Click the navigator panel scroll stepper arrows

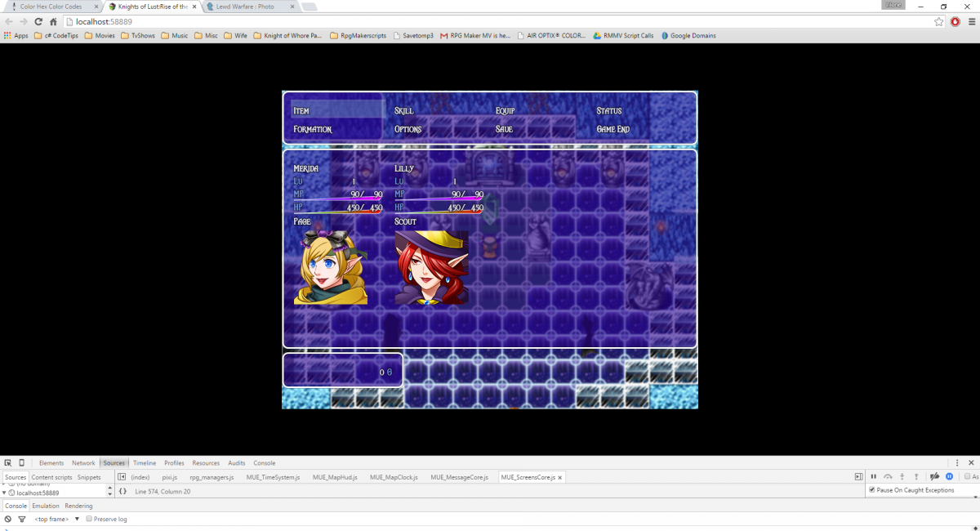110,491
